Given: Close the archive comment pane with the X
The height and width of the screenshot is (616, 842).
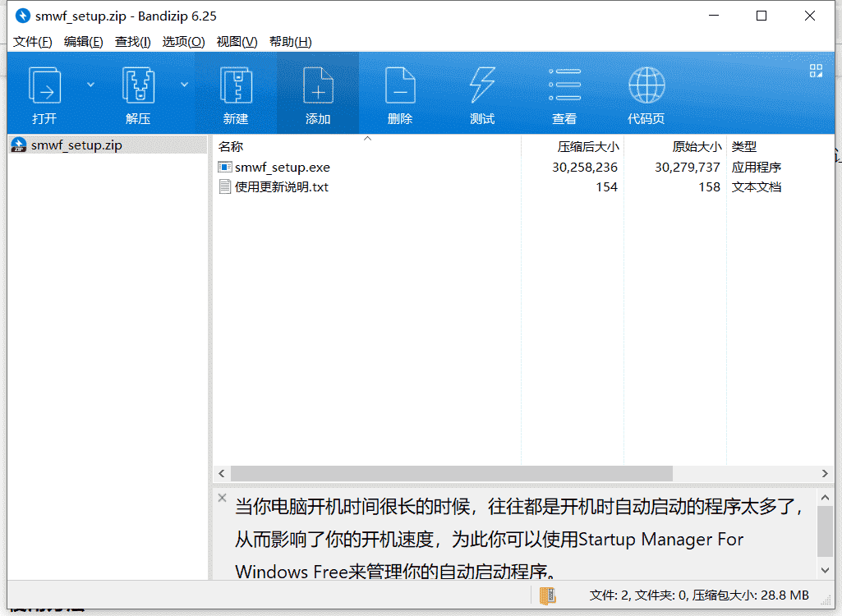Looking at the screenshot, I should tap(223, 498).
